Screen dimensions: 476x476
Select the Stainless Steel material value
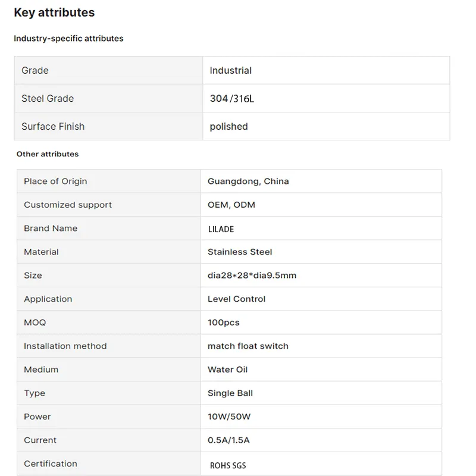[x=240, y=252]
